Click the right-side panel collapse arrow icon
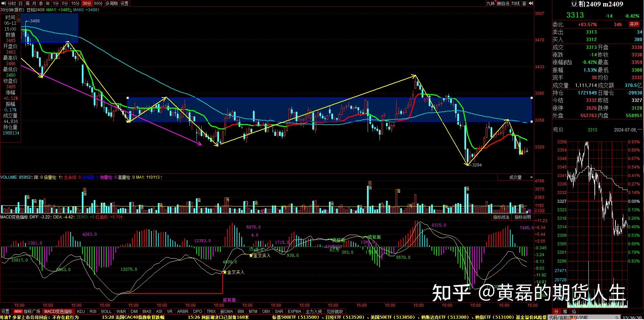Screen dimensions: 644x320 [531, 3]
